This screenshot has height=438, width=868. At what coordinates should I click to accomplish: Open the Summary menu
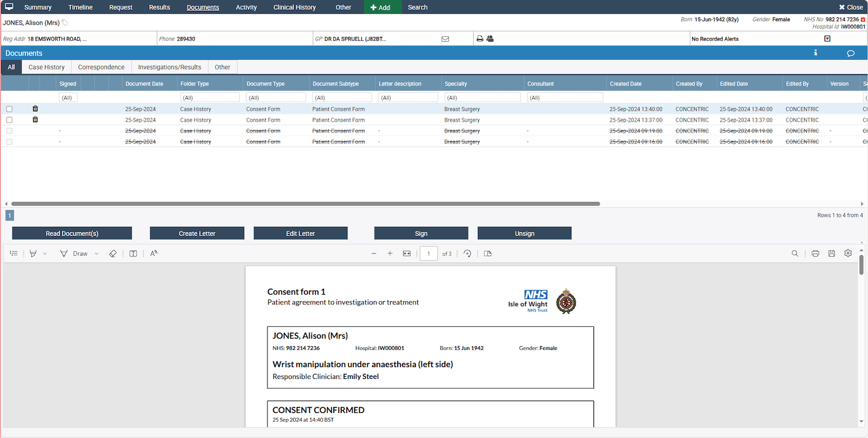pos(38,7)
